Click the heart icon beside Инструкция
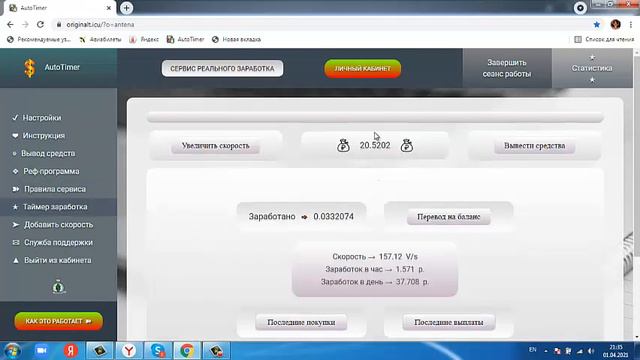The height and width of the screenshot is (360, 640). 15,136
